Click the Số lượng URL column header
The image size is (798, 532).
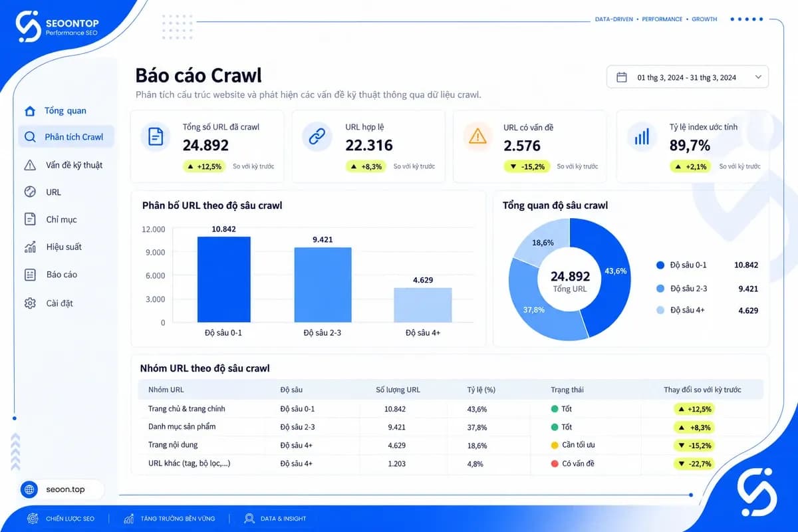pyautogui.click(x=398, y=390)
